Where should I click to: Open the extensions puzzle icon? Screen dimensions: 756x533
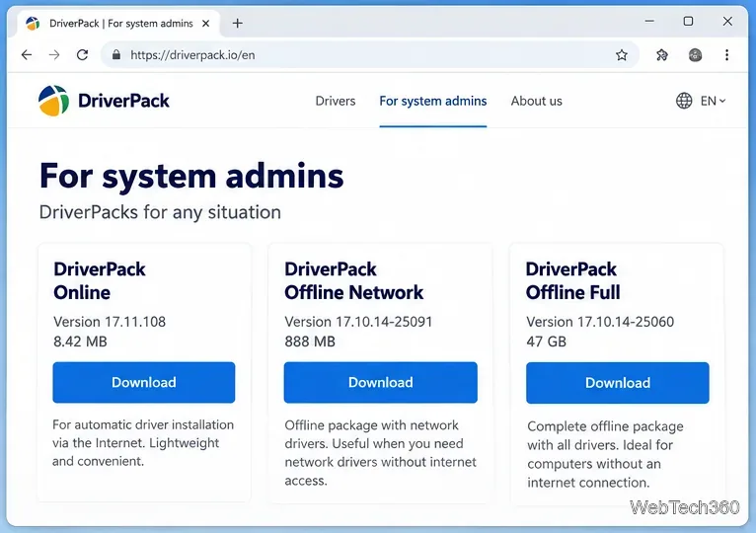coord(662,55)
